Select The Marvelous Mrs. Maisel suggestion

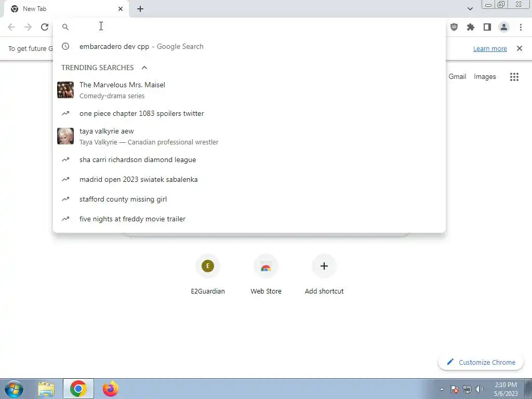click(249, 90)
